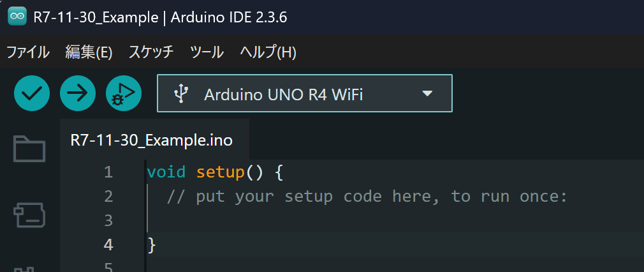The image size is (644, 272).
Task: Open the 編集(E) menu
Action: point(89,52)
